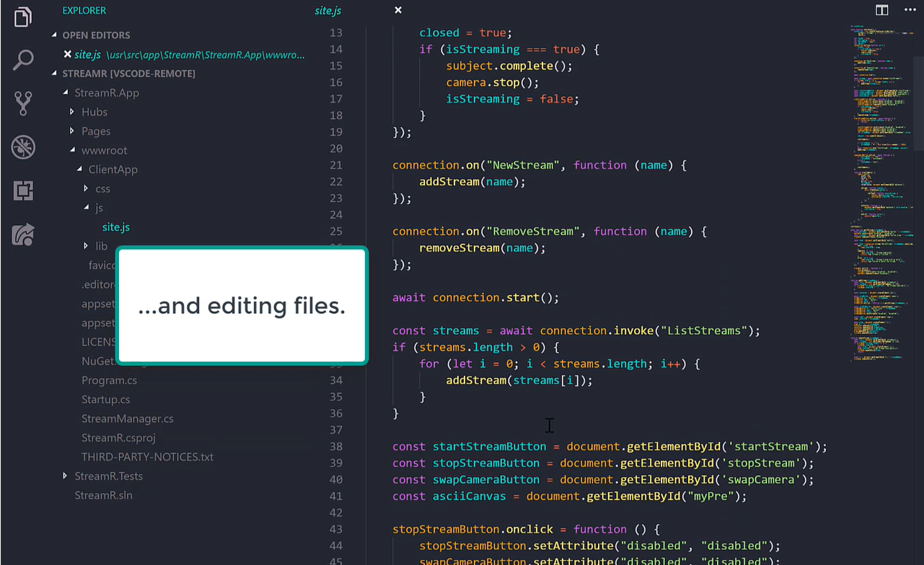Click line number 21 in gutter
The height and width of the screenshot is (565, 924).
tap(335, 165)
